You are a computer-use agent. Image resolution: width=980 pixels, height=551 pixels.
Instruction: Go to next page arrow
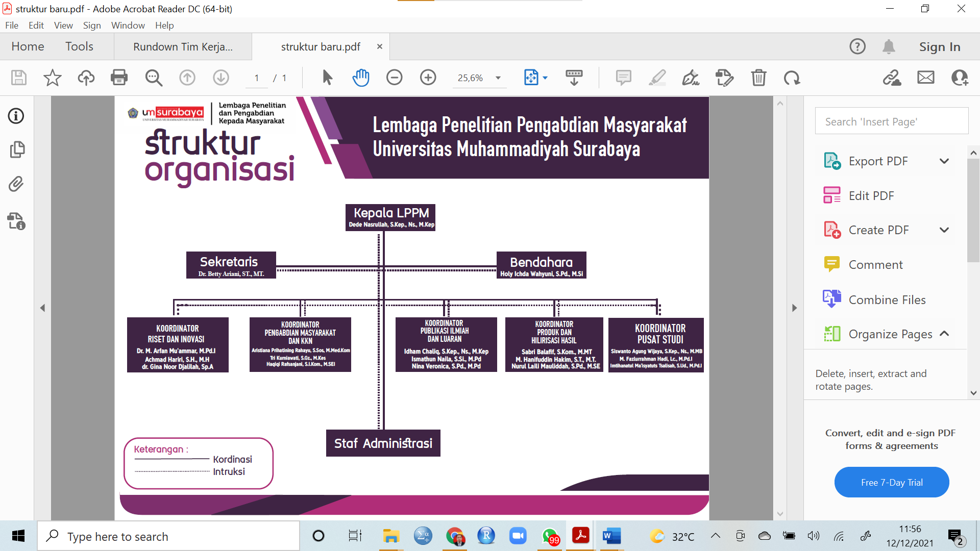click(x=221, y=78)
